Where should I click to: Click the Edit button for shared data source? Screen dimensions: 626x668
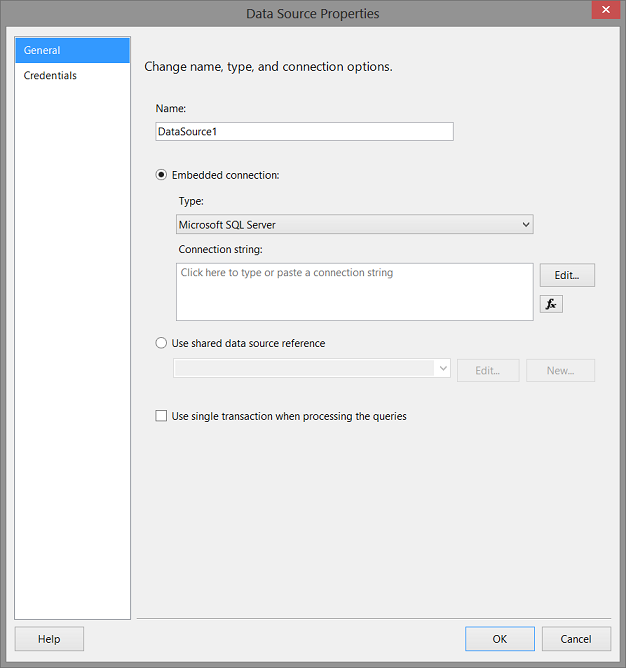point(488,371)
